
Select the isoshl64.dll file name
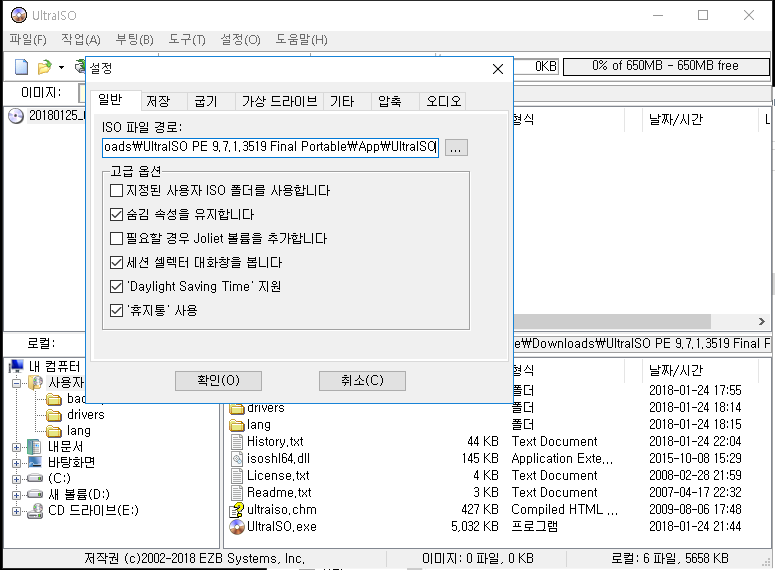278,458
